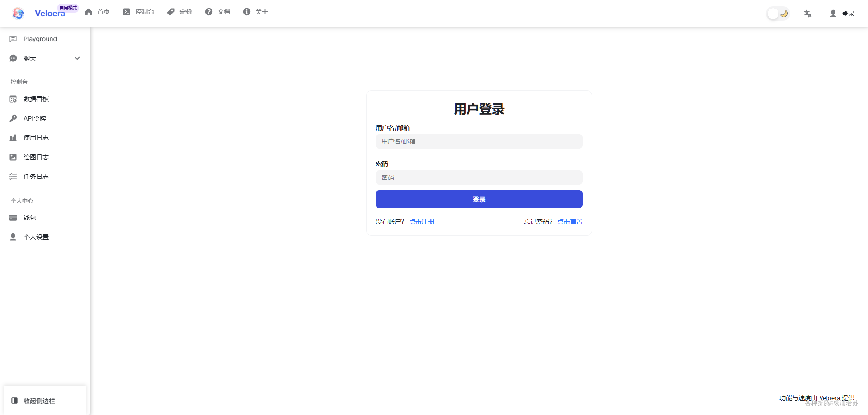The width and height of the screenshot is (868, 415).
Task: Click 登录 text in the top header
Action: 848,14
